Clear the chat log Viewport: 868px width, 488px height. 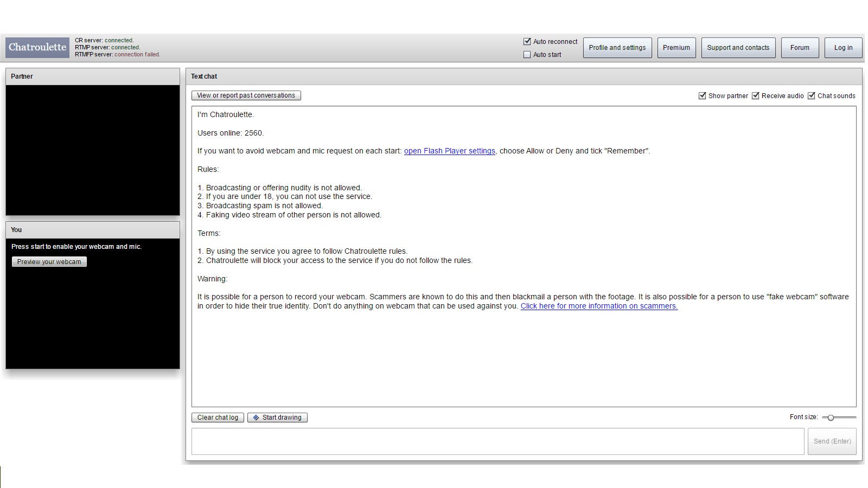218,418
